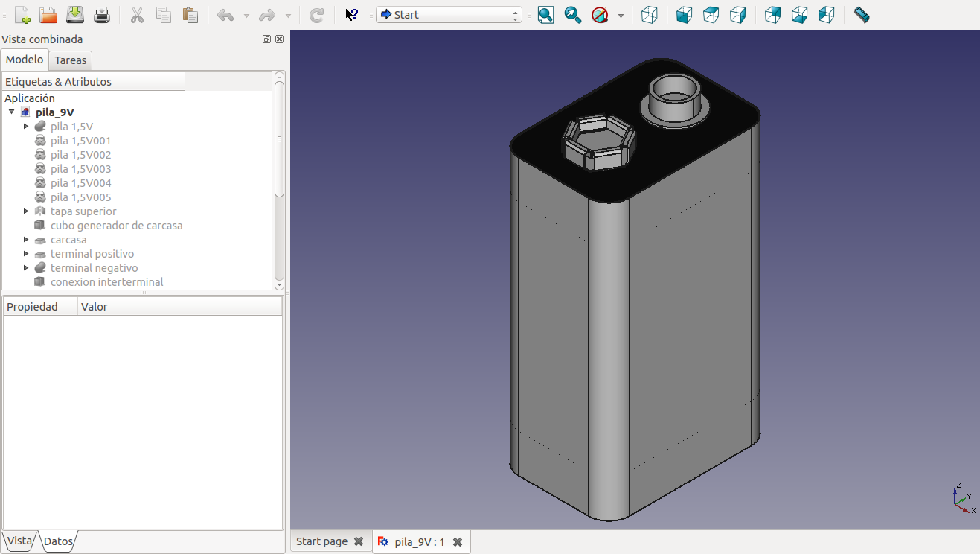
Task: Expand the tapa superior tree node
Action: [26, 211]
